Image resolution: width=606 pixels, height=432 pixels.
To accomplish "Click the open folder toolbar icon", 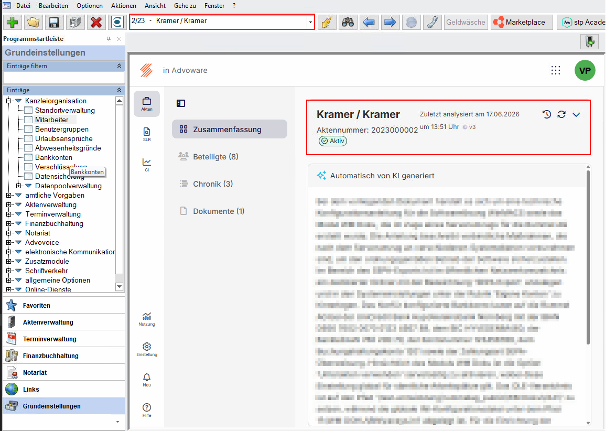I will [33, 22].
